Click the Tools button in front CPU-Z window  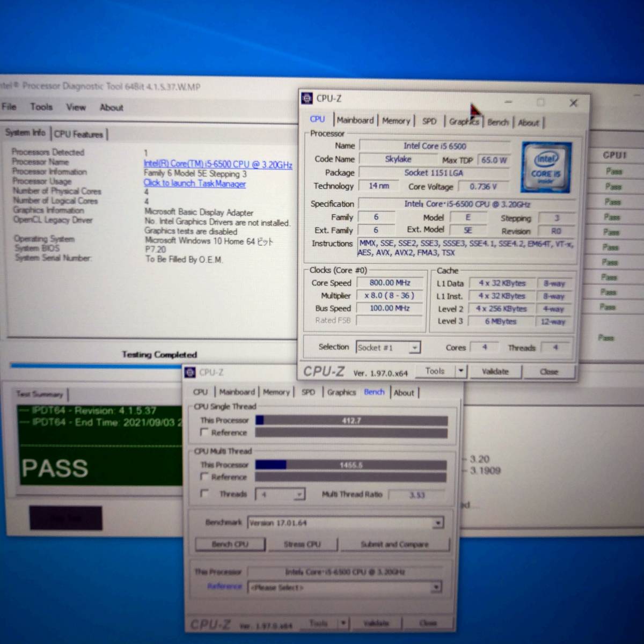435,371
